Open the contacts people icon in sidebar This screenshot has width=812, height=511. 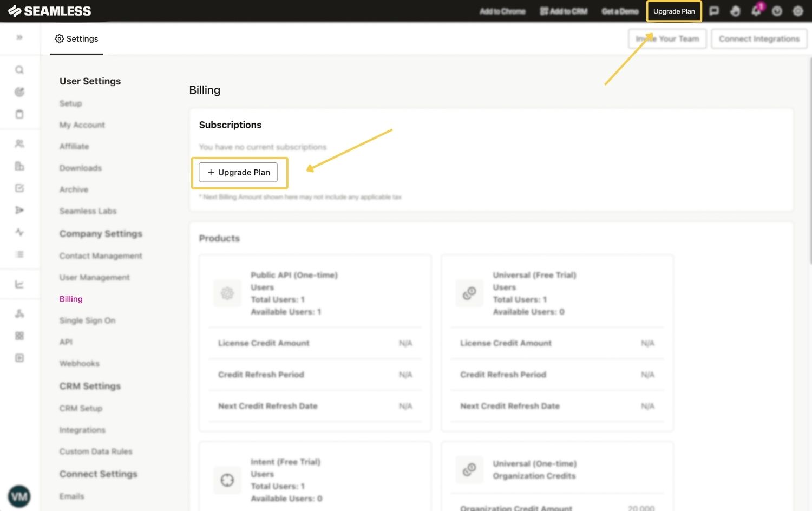click(19, 144)
